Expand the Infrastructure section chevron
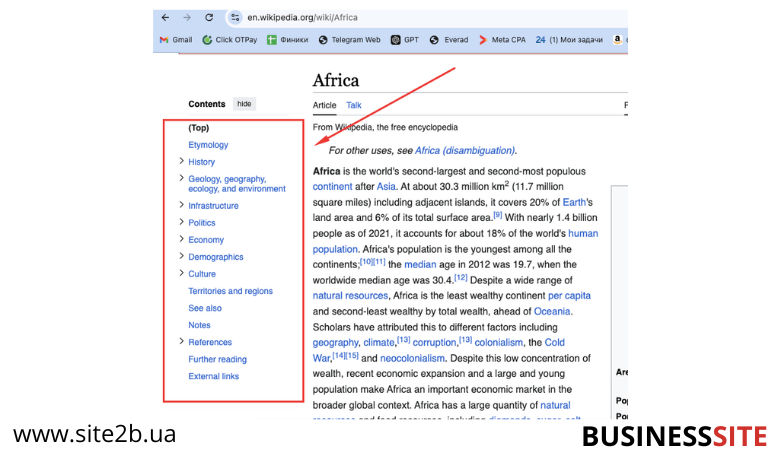The height and width of the screenshot is (460, 781). click(181, 205)
